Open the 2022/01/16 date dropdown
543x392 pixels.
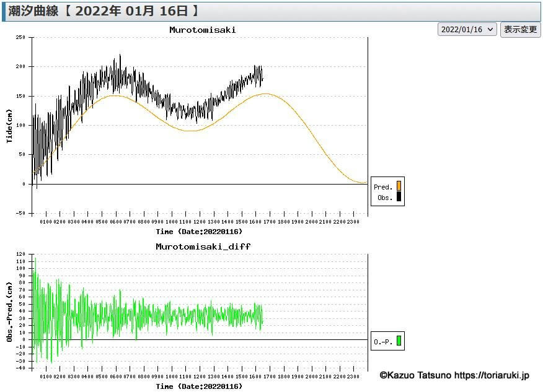coord(467,30)
